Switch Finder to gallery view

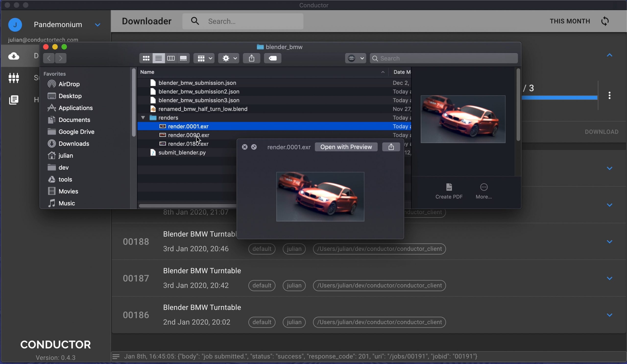pos(183,58)
